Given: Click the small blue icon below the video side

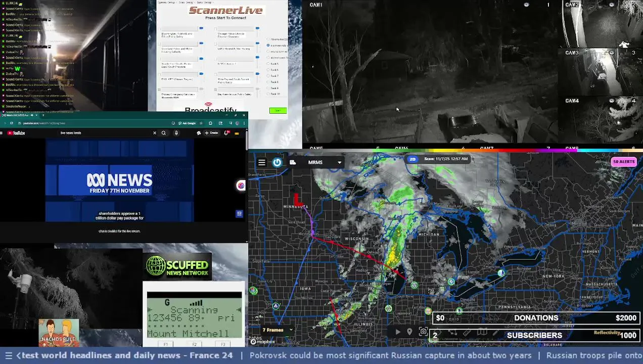Looking at the screenshot, I should [239, 214].
